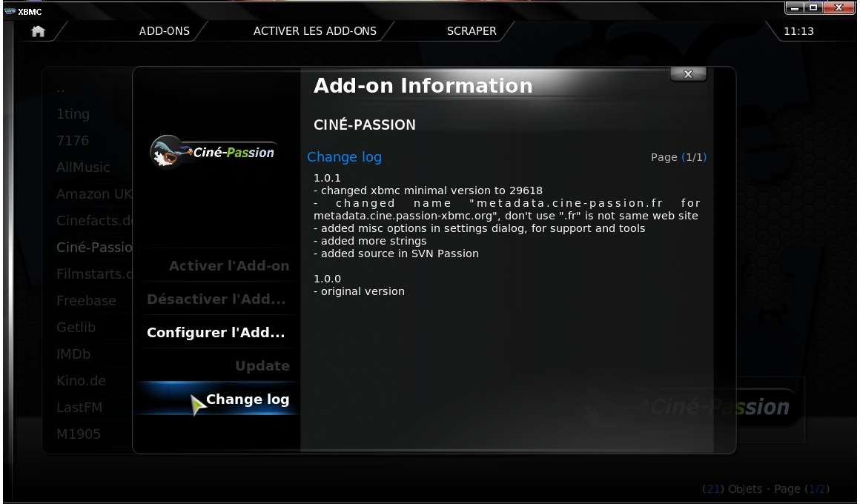Click the '1.0.1' version line
This screenshot has width=860, height=504.
(327, 178)
